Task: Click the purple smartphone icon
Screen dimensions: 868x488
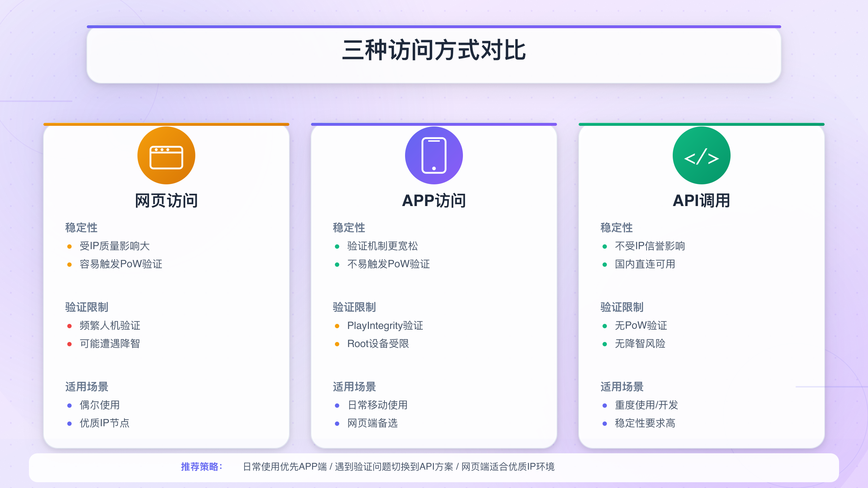Action: pos(434,155)
